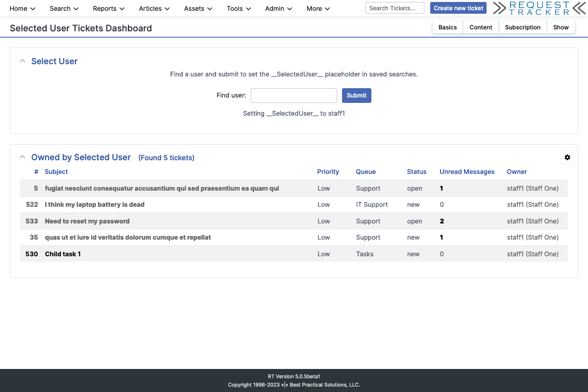This screenshot has width=588, height=392.
Task: Click the double-chevron icon beside the logo
Action: tap(500, 8)
